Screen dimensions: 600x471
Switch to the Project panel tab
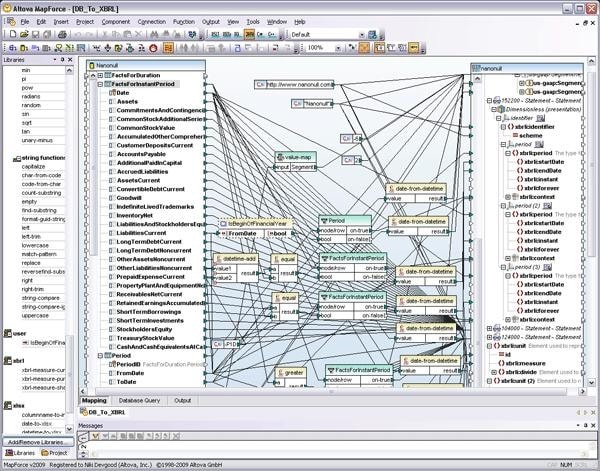coord(54,453)
